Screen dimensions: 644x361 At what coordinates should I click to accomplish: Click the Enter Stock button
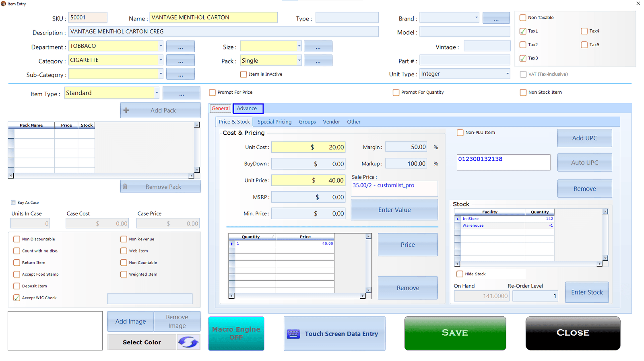tap(587, 292)
